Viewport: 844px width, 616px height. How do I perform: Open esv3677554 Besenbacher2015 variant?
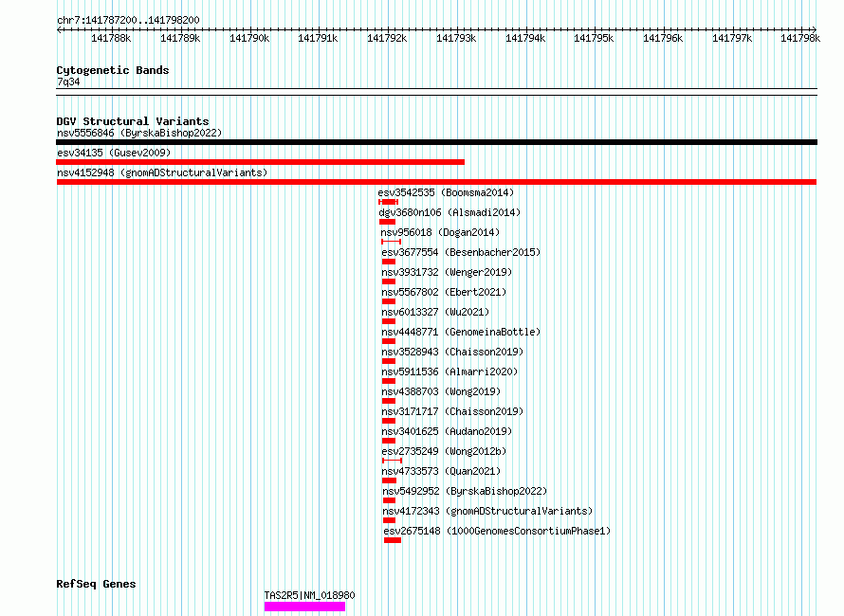pyautogui.click(x=461, y=252)
